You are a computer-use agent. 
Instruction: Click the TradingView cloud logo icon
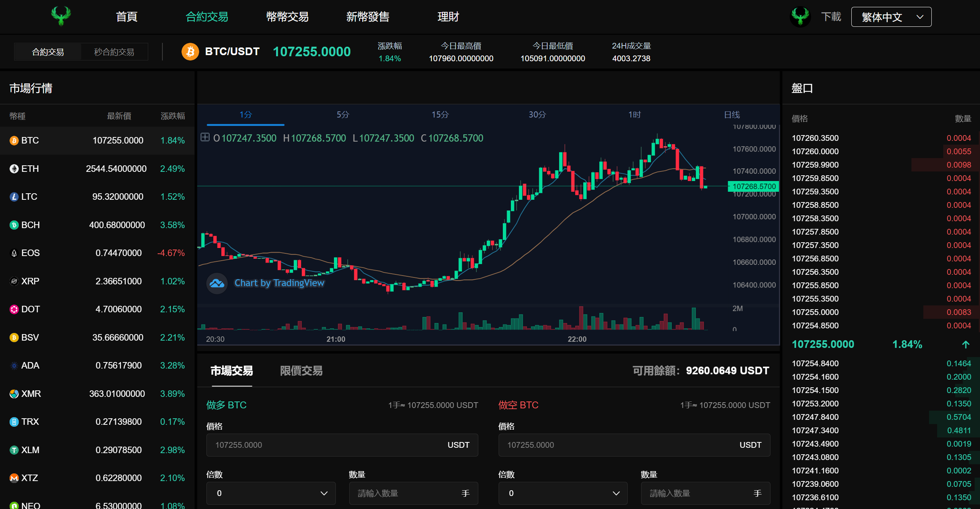pyautogui.click(x=217, y=283)
